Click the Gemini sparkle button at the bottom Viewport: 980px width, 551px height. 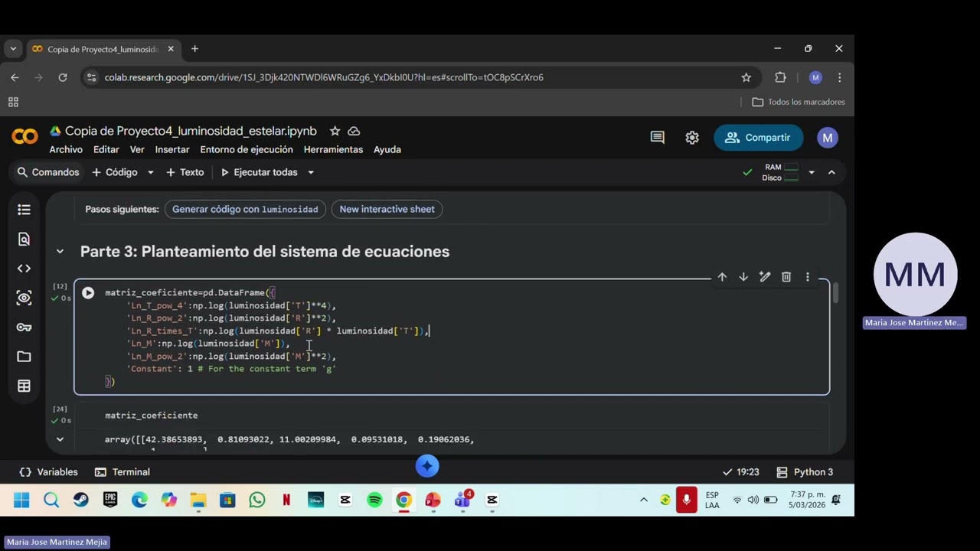coord(427,465)
